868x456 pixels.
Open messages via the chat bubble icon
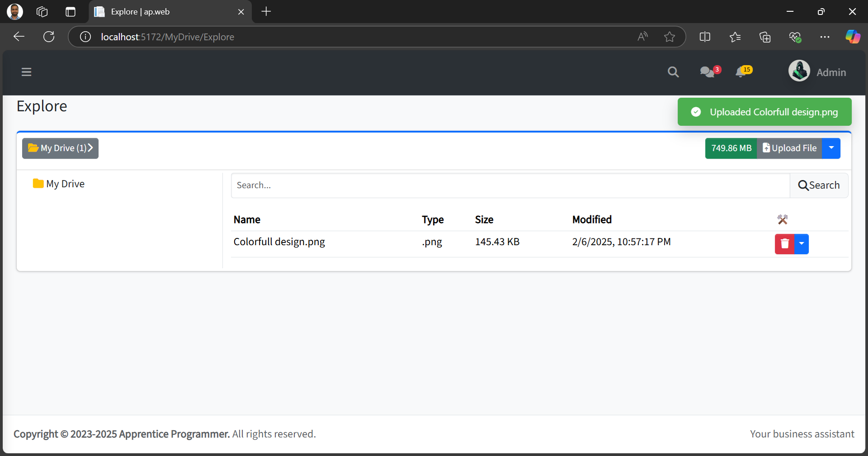(707, 72)
